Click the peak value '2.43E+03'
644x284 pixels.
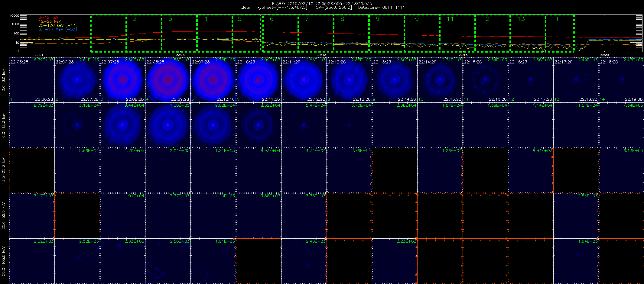coord(633,60)
